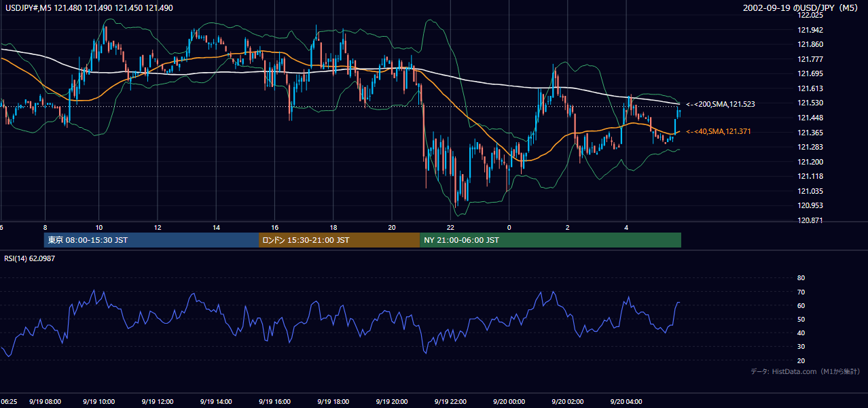This screenshot has width=868, height=408.
Task: Click hour marker 18 on price chart axis
Action: pos(333,227)
